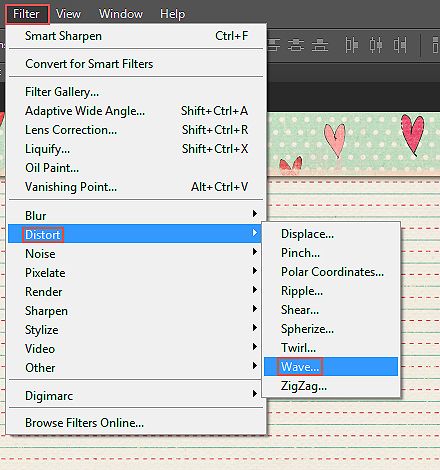Click the Distribute top edges icon
The image size is (440, 470).
274,45
